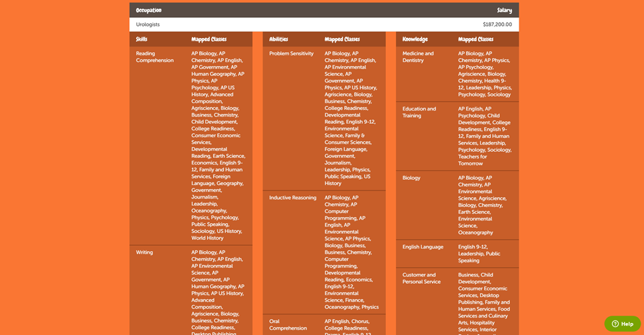The height and width of the screenshot is (335, 644).
Task: Click the Skills table header
Action: [142, 39]
